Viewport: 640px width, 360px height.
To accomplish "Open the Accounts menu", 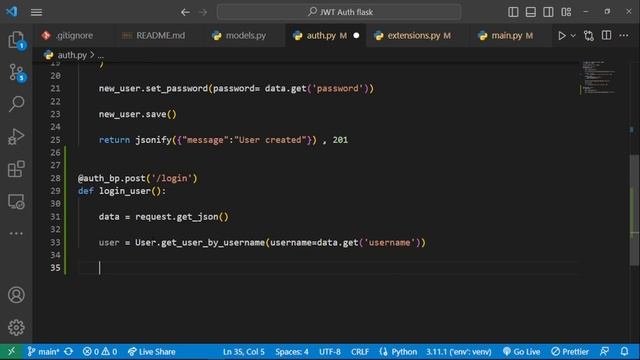I will pyautogui.click(x=16, y=295).
